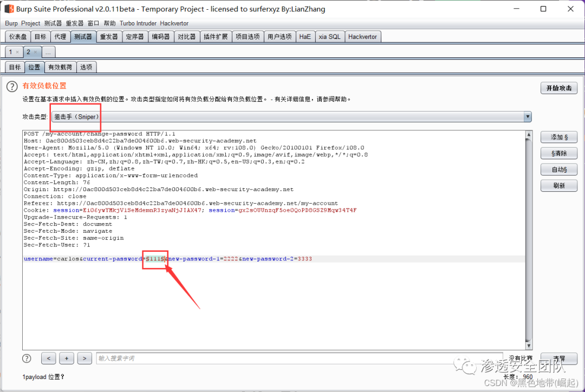Image resolution: width=585 pixels, height=392 pixels.
Task: Switch to the 目标 main tab
Action: pyautogui.click(x=40, y=37)
